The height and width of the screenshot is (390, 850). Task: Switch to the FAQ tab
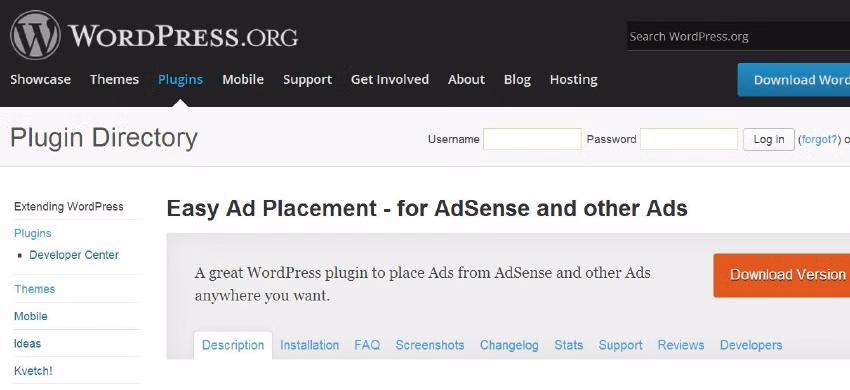point(367,345)
